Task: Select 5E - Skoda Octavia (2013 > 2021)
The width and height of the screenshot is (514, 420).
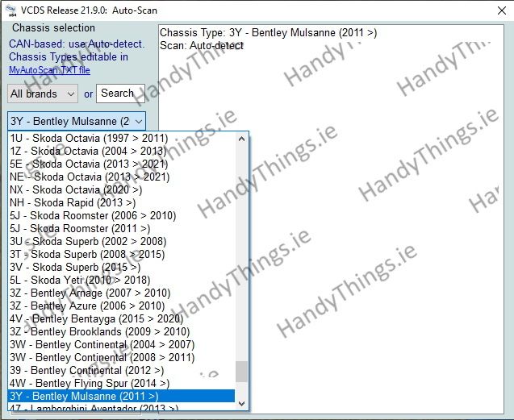Action: [x=121, y=164]
